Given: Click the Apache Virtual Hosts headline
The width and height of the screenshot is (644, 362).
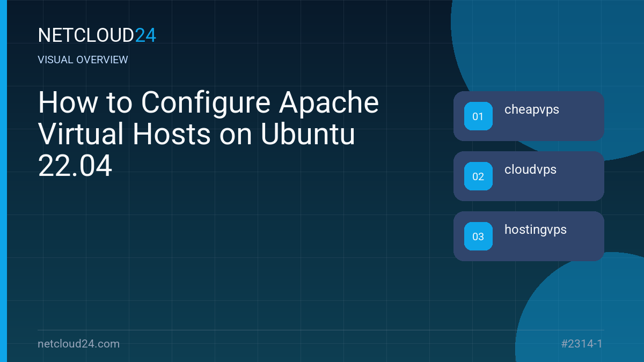Looking at the screenshot, I should point(209,134).
